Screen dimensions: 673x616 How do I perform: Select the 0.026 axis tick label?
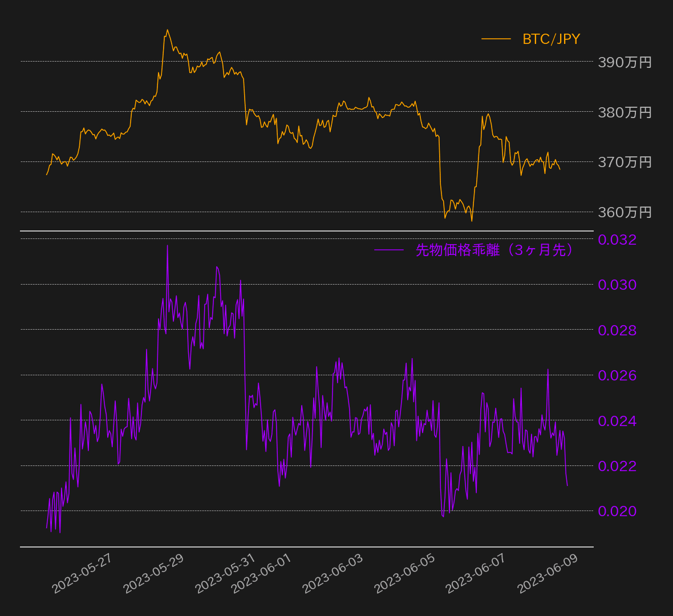(617, 375)
